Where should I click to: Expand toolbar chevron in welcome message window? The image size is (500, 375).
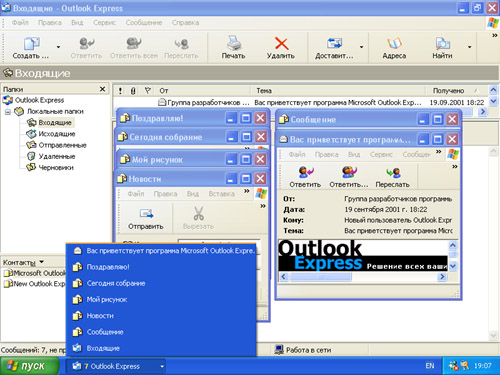point(455,166)
